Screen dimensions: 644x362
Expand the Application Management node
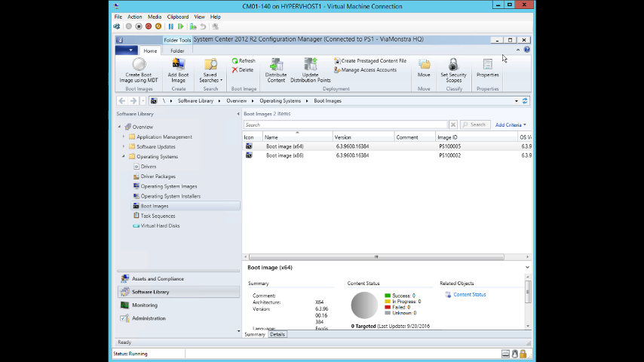click(124, 137)
